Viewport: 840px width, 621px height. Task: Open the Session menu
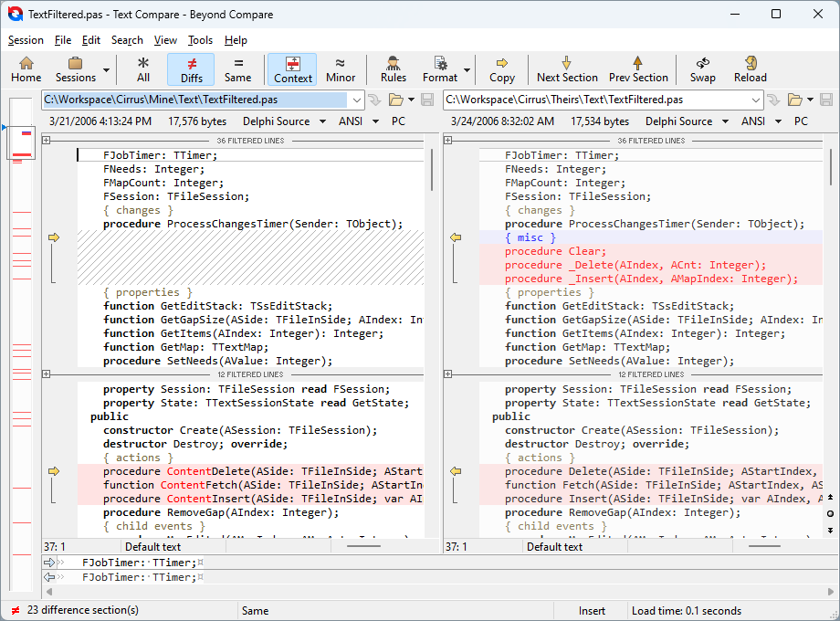coord(26,39)
